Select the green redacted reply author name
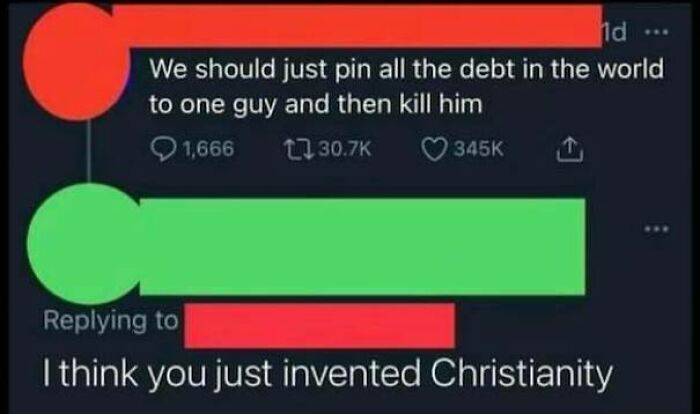The height and width of the screenshot is (414, 700). 362,247
